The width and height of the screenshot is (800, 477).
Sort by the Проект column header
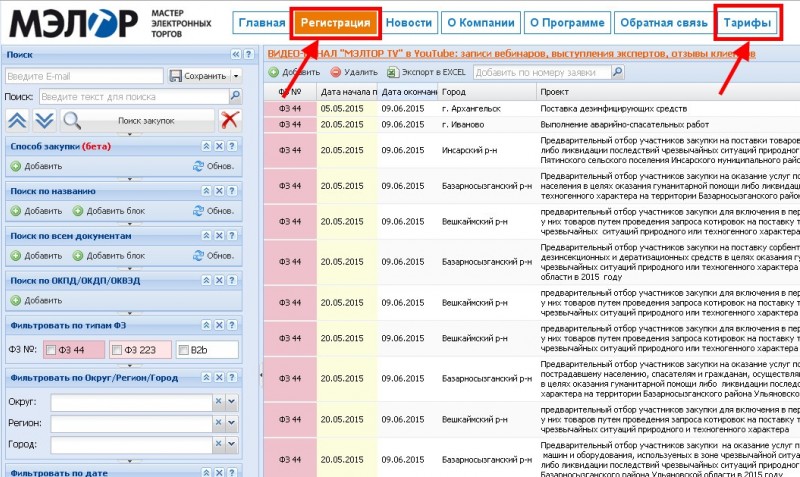[x=668, y=92]
